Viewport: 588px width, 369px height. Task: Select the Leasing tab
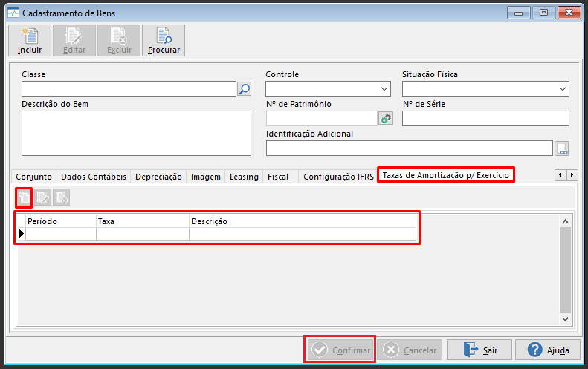(x=244, y=177)
